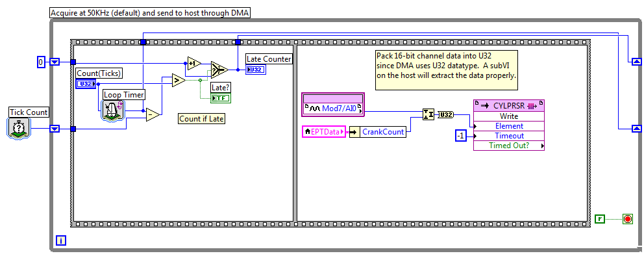Select the Count if Late label
644x258 pixels.
202,119
